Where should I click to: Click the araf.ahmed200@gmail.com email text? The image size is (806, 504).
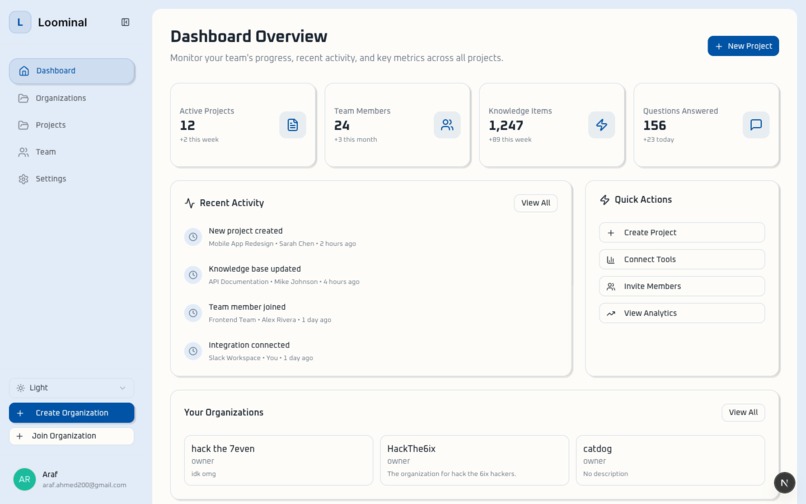click(84, 485)
